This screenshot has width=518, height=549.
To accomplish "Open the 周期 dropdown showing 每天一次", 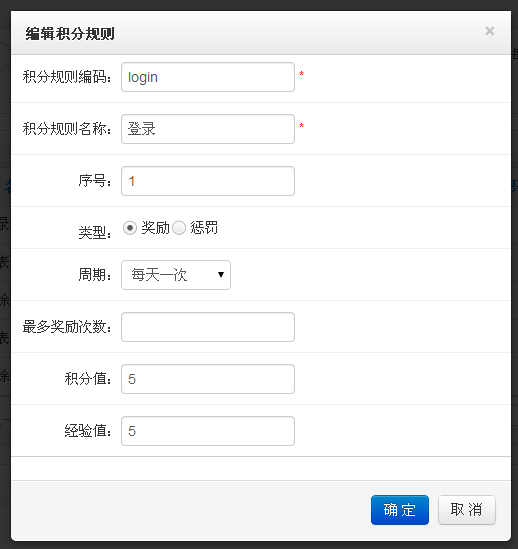I will click(176, 275).
